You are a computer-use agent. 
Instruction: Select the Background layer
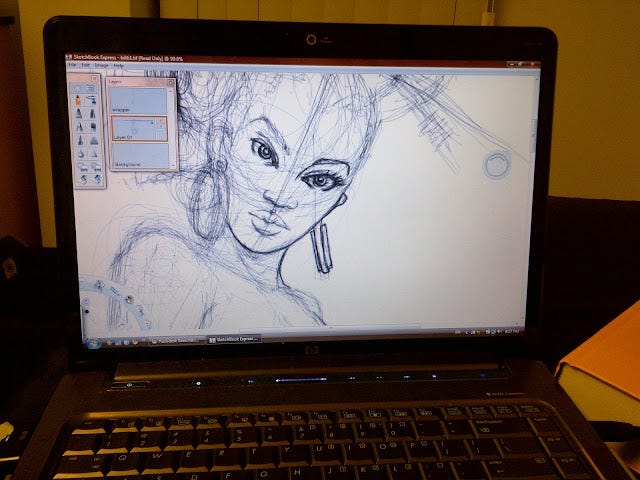click(140, 155)
